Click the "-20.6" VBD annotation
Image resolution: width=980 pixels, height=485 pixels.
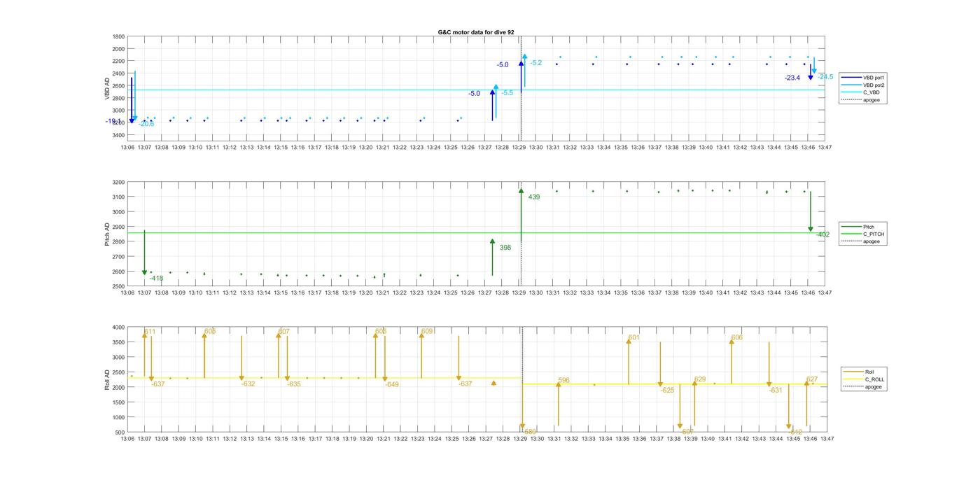(146, 124)
